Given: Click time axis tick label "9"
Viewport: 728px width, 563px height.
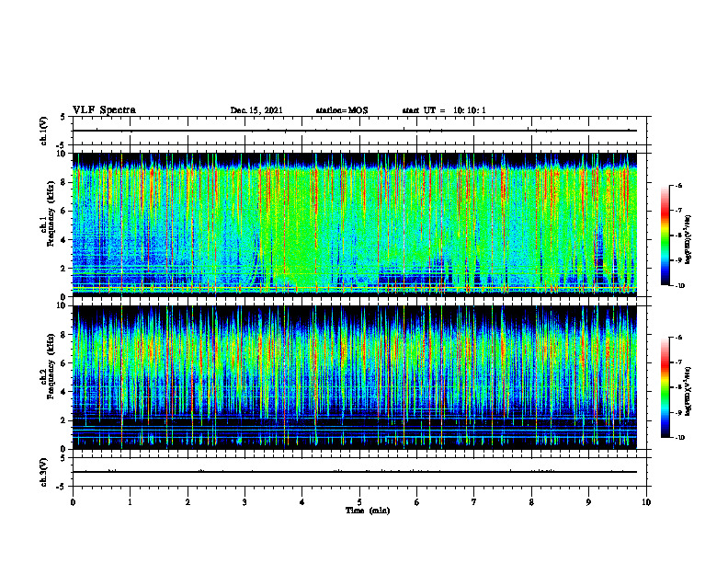Looking at the screenshot, I should coord(588,502).
